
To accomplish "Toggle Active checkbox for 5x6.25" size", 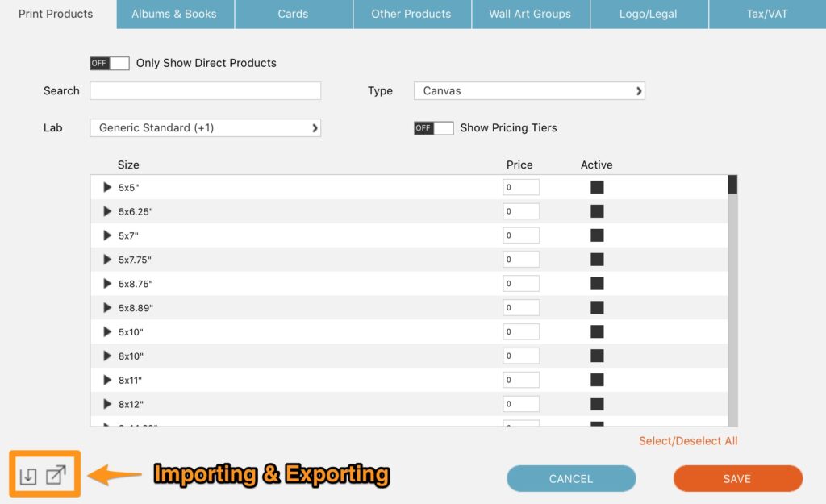I will point(597,211).
